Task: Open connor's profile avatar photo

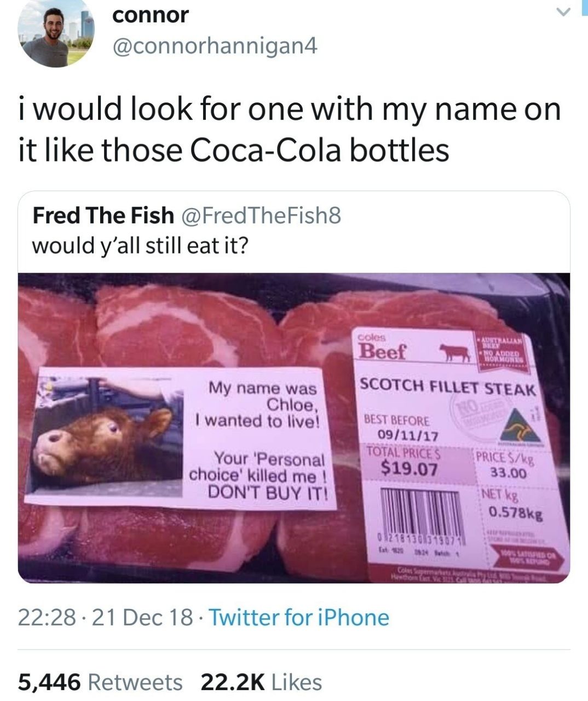Action: (x=55, y=33)
